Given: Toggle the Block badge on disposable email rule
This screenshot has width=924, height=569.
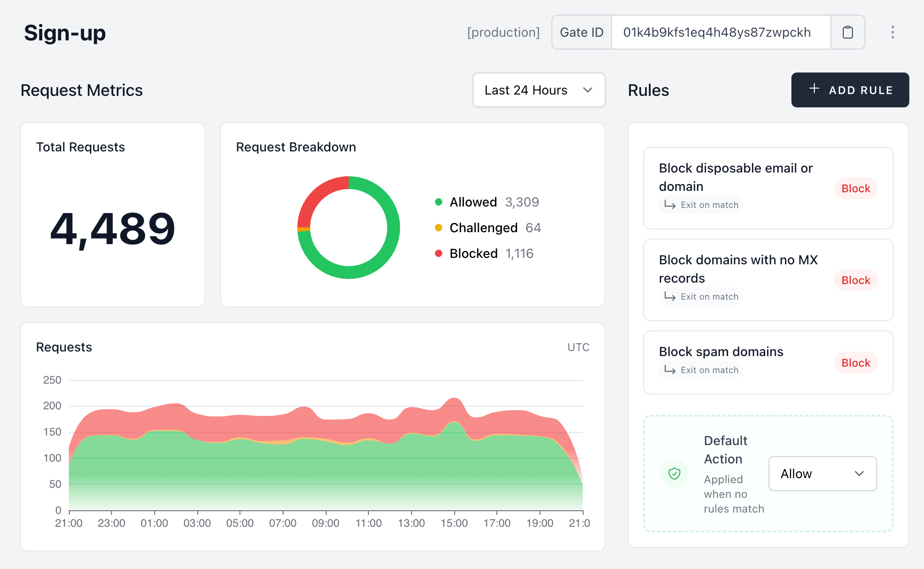Looking at the screenshot, I should click(x=855, y=188).
